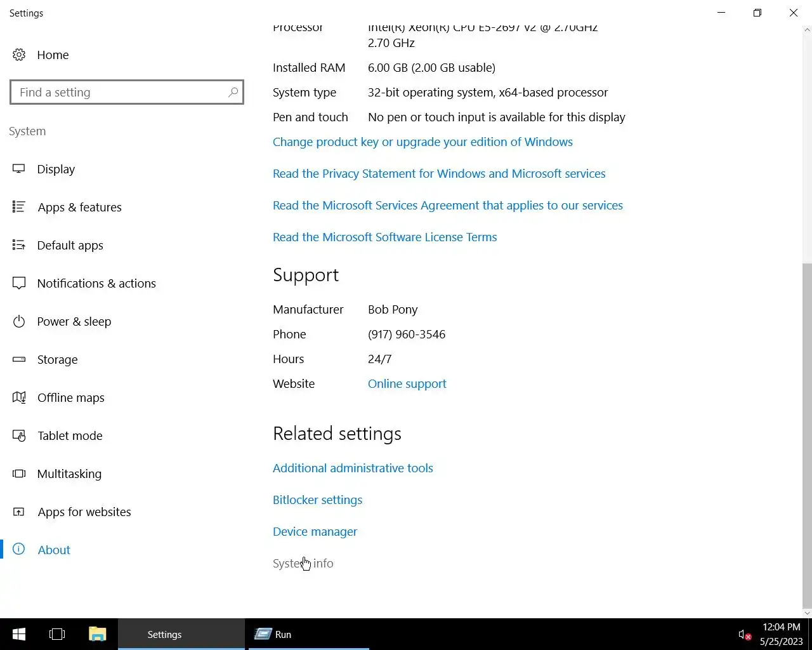Click the Tablet mode icon
The height and width of the screenshot is (650, 812).
coord(19,435)
